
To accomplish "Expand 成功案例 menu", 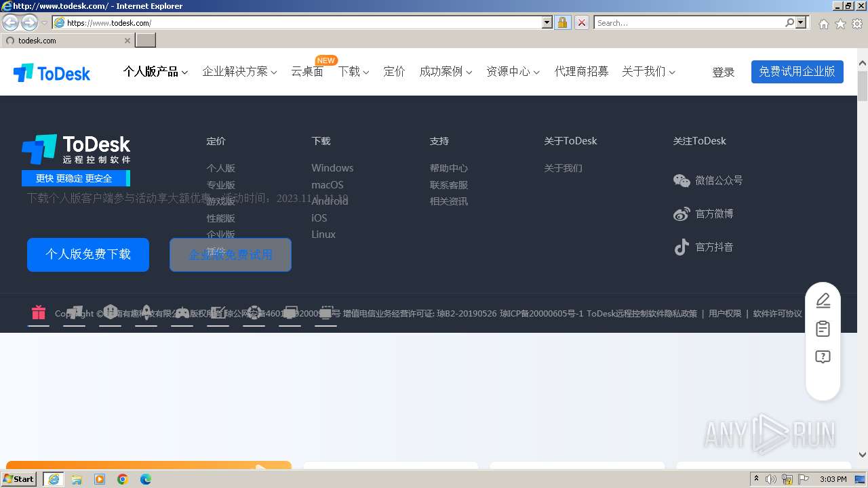I will pos(446,71).
